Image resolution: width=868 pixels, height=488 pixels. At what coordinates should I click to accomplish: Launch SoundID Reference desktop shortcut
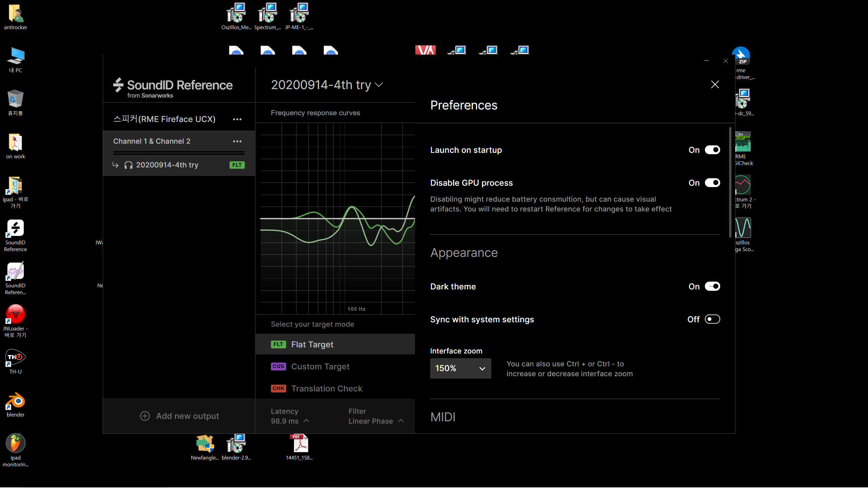click(15, 236)
